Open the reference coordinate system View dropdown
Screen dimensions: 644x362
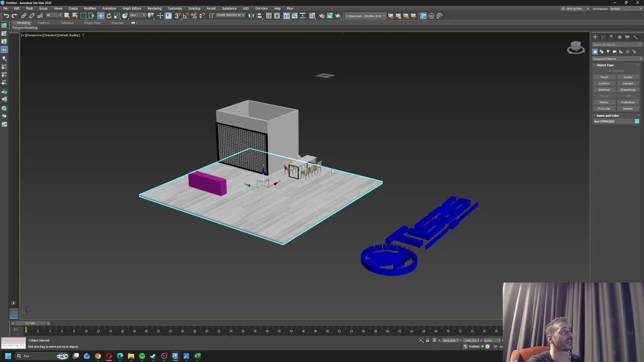137,16
